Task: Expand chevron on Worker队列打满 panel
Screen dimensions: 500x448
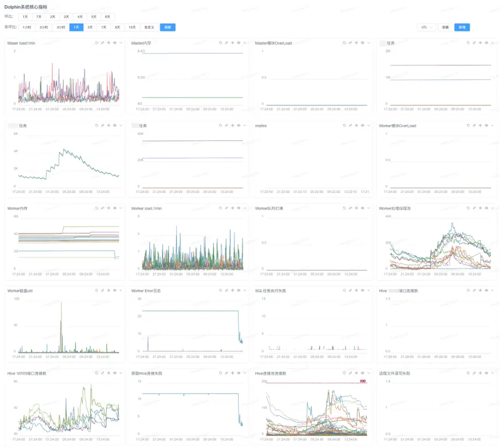Action: coord(368,208)
